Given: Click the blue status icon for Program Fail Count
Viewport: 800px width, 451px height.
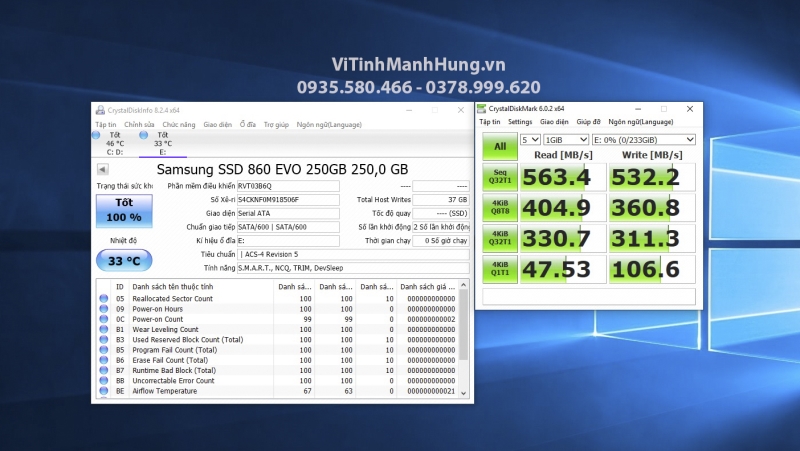Looking at the screenshot, I should [x=104, y=349].
